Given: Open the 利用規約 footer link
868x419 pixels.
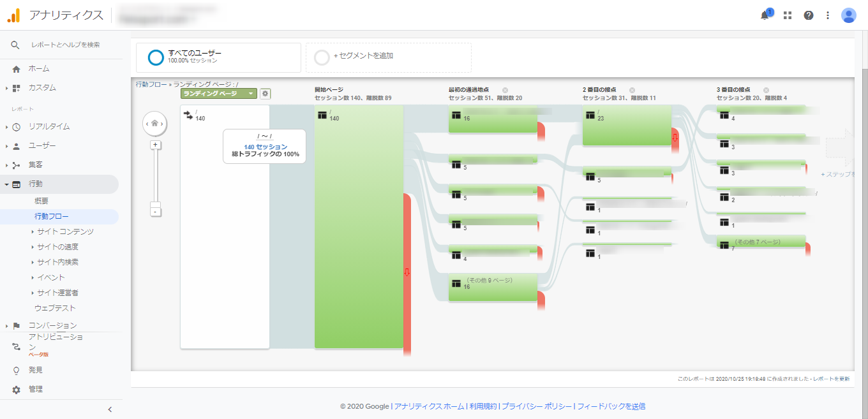Looking at the screenshot, I should tap(483, 406).
